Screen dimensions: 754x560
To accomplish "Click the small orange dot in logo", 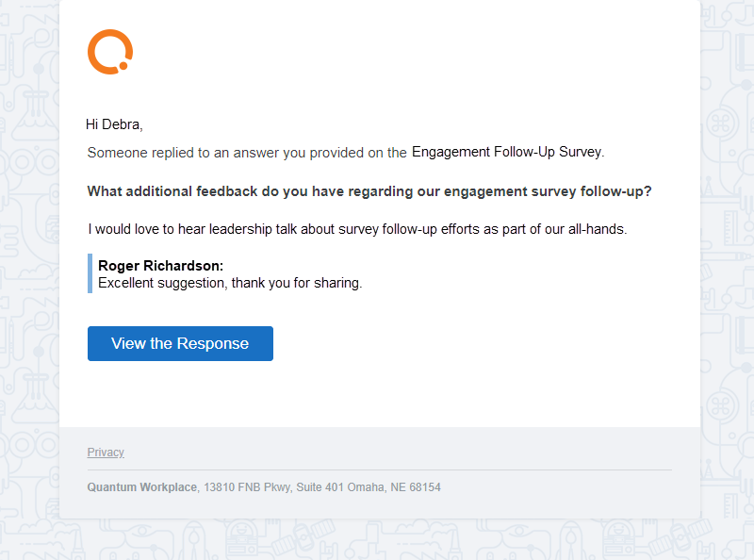I will coord(123,66).
